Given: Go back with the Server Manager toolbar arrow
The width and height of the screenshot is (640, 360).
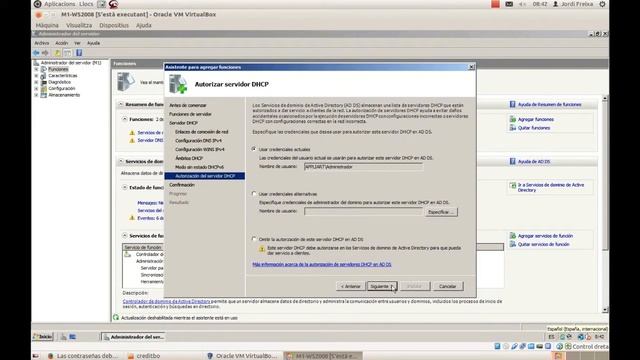Looking at the screenshot, I should click(36, 53).
